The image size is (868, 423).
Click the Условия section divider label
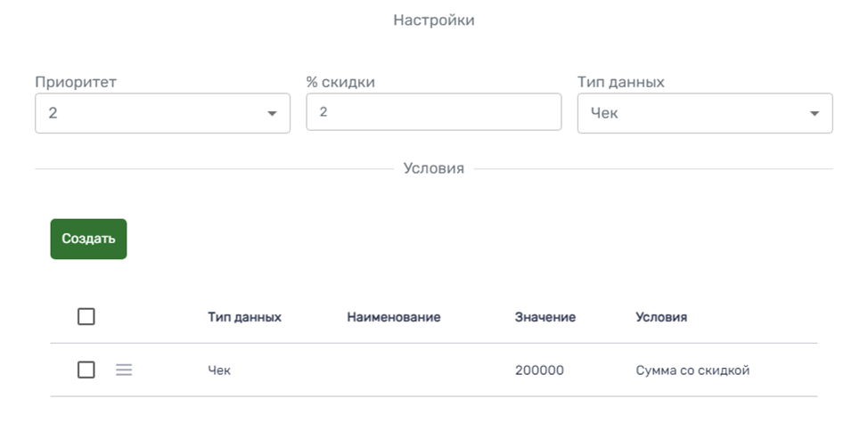click(x=433, y=168)
